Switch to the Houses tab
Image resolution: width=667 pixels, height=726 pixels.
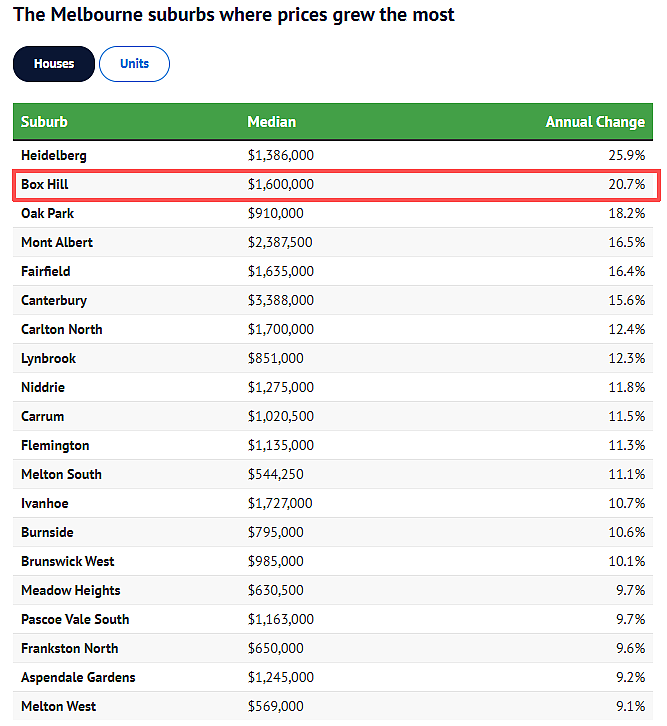(54, 64)
